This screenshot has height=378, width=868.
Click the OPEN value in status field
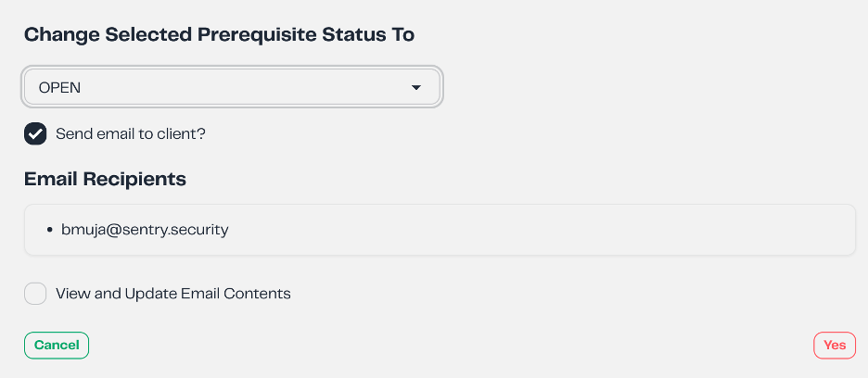(59, 87)
